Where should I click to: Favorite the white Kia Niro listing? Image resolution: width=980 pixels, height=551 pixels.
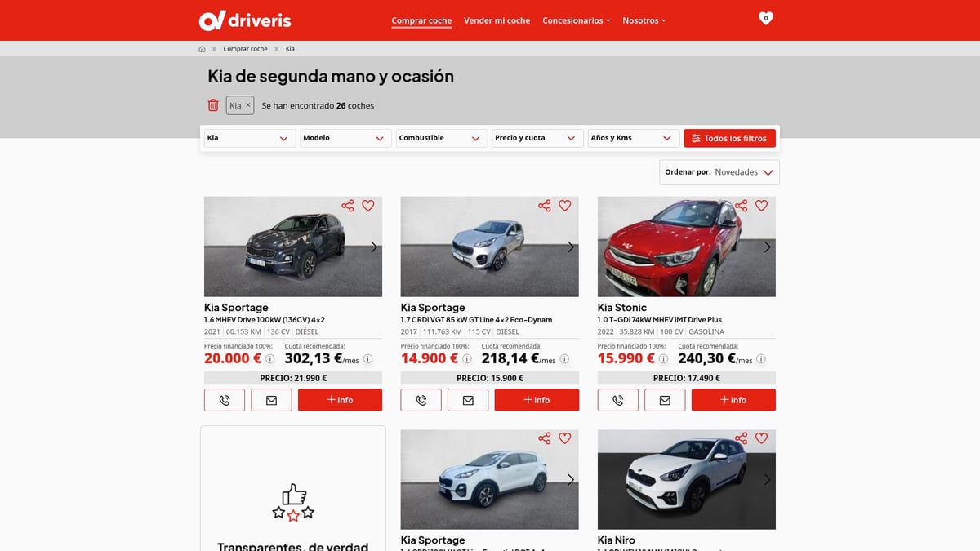761,438
